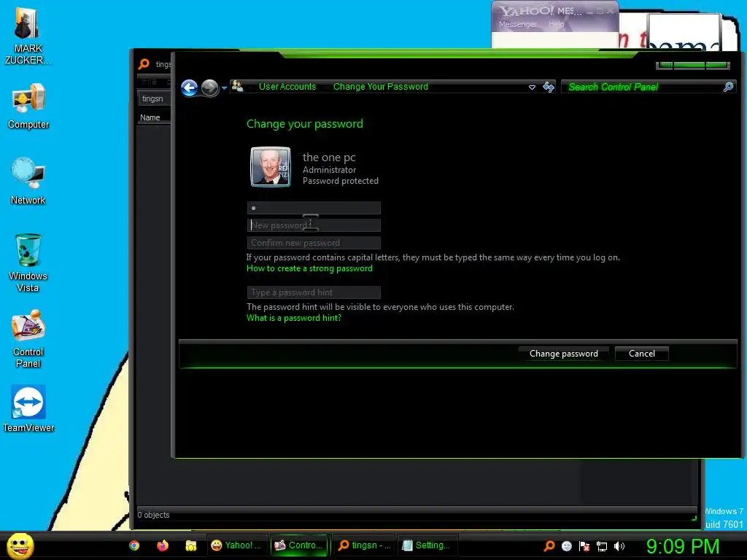The image size is (747, 560).
Task: Expand the address bar history dropdown
Action: pyautogui.click(x=532, y=87)
